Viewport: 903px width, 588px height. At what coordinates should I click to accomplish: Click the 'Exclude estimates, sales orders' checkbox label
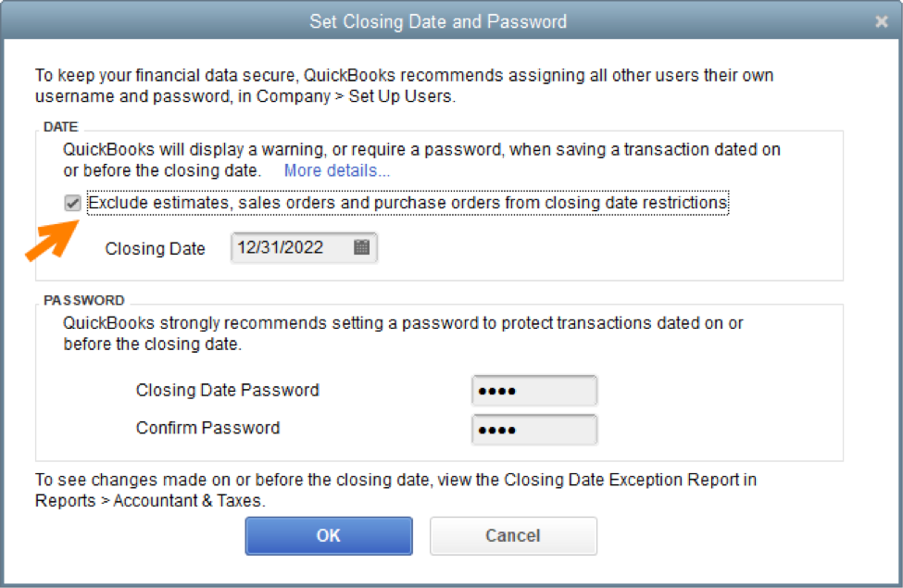click(408, 203)
